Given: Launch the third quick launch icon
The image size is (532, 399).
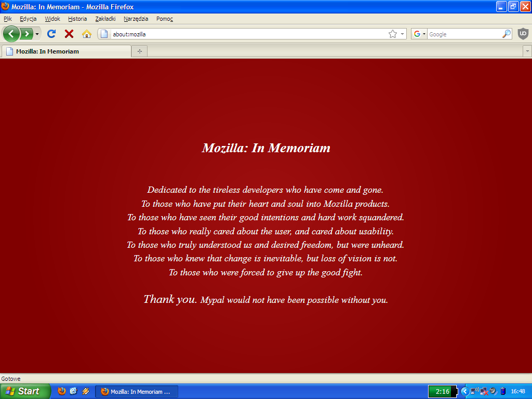Looking at the screenshot, I should click(x=86, y=391).
